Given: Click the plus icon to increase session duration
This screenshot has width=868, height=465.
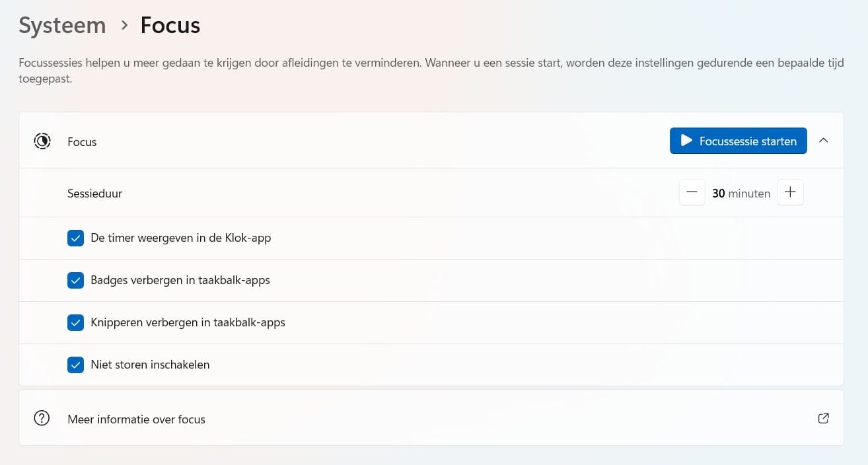Looking at the screenshot, I should 790,192.
